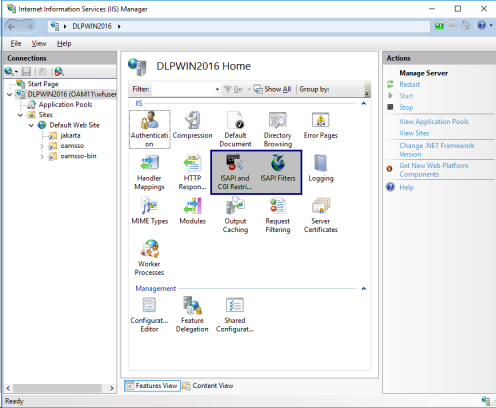Screen dimensions: 496x408
Task: Open the Configuration Editor icon
Action: (x=149, y=315)
